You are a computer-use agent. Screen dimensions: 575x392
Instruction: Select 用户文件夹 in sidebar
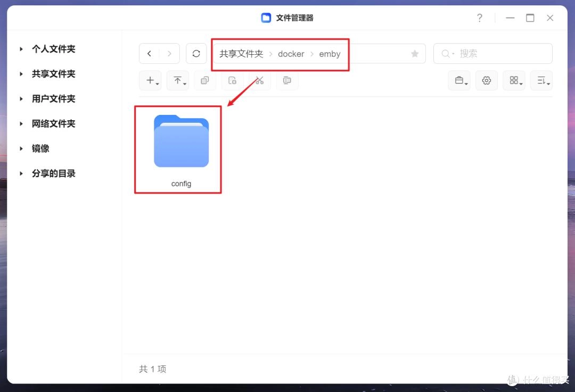click(54, 98)
